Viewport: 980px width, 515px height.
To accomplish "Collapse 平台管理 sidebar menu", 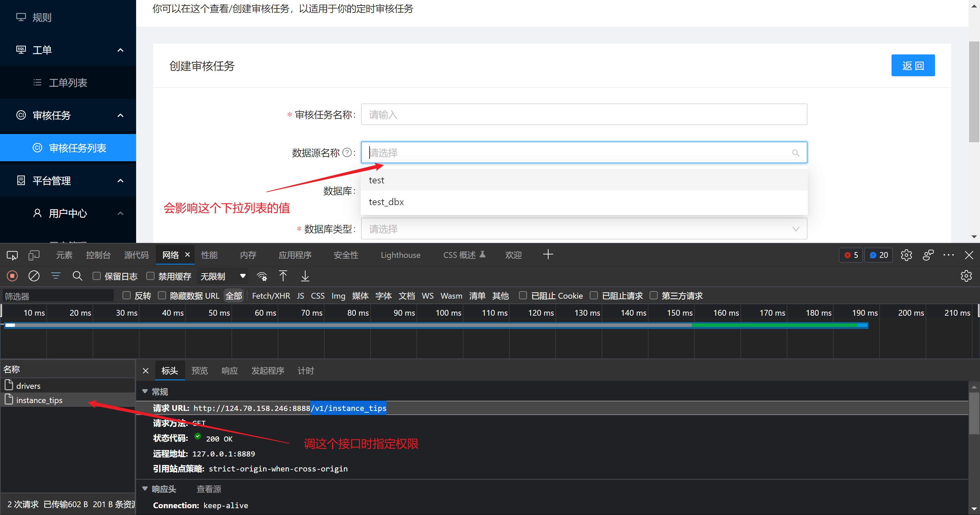I will point(120,180).
